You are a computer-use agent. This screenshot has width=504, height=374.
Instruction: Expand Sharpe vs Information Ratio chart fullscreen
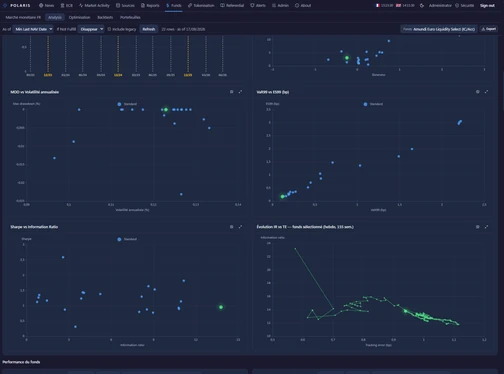click(240, 227)
